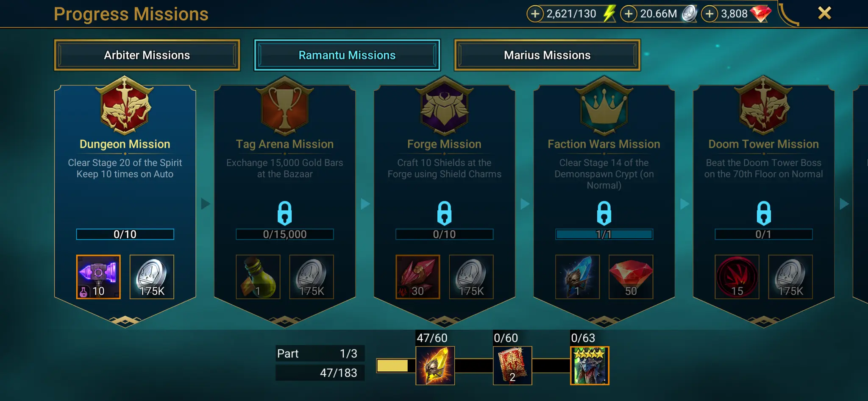Click arrow between Forge and Faction Wars cards
The height and width of the screenshot is (401, 868).
525,204
